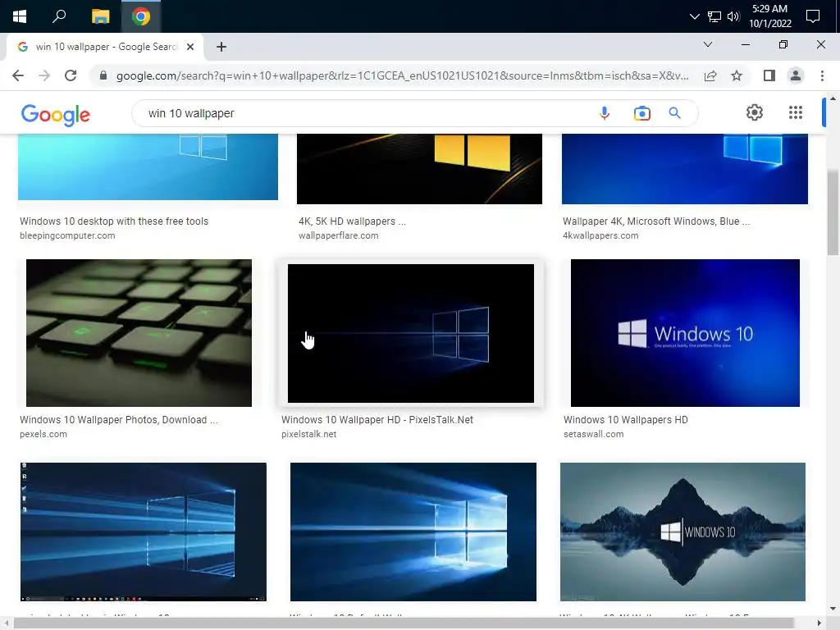Open 'Windows 10 Wallpapers HD' link
The height and width of the screenshot is (630, 840).
626,420
